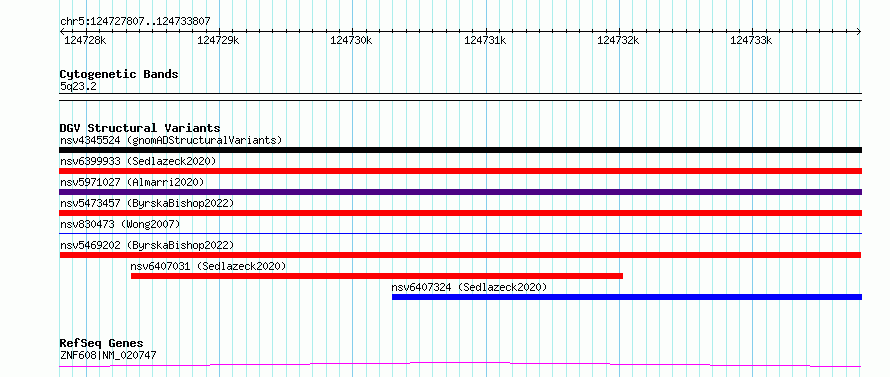Click the nsv6407324 (Sedlazeck2020) label

tap(469, 287)
